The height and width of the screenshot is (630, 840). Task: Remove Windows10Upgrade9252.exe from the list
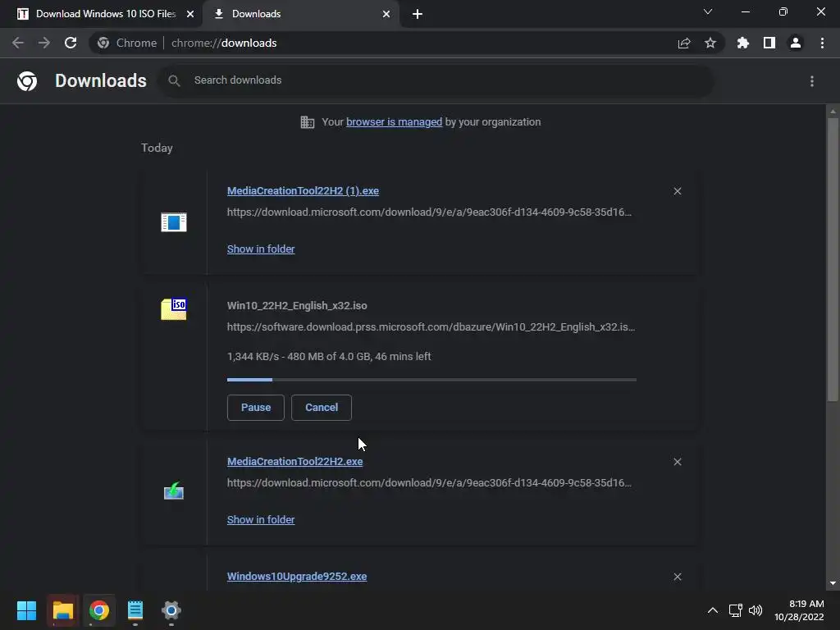click(x=678, y=577)
